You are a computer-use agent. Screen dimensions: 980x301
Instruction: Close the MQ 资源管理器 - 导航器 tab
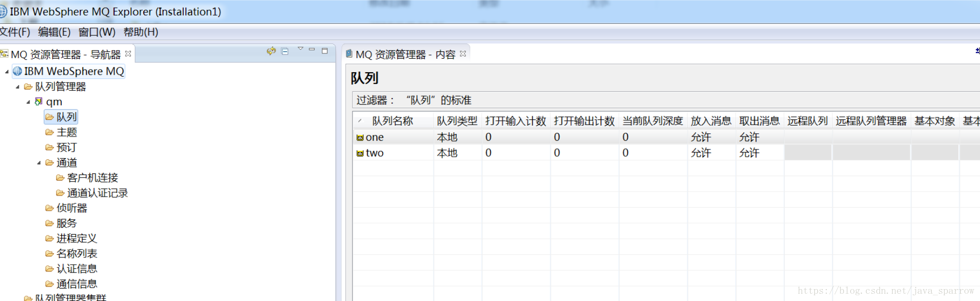128,53
